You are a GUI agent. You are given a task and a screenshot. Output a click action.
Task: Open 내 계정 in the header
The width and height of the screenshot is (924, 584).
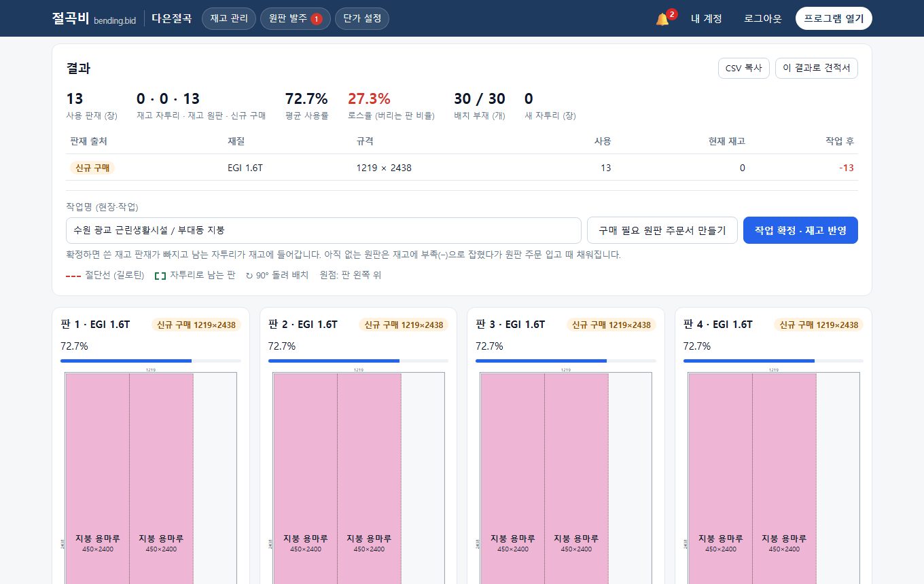click(706, 19)
